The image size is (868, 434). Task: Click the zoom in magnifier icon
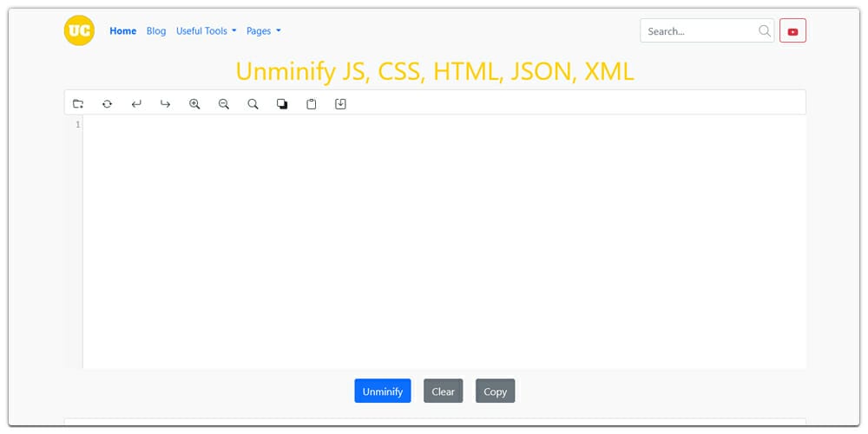click(x=194, y=104)
